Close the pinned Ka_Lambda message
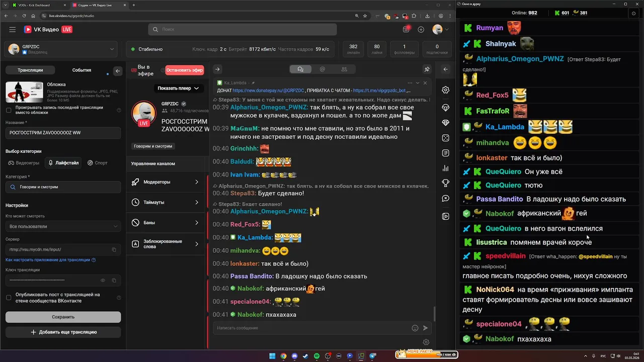 (425, 83)
